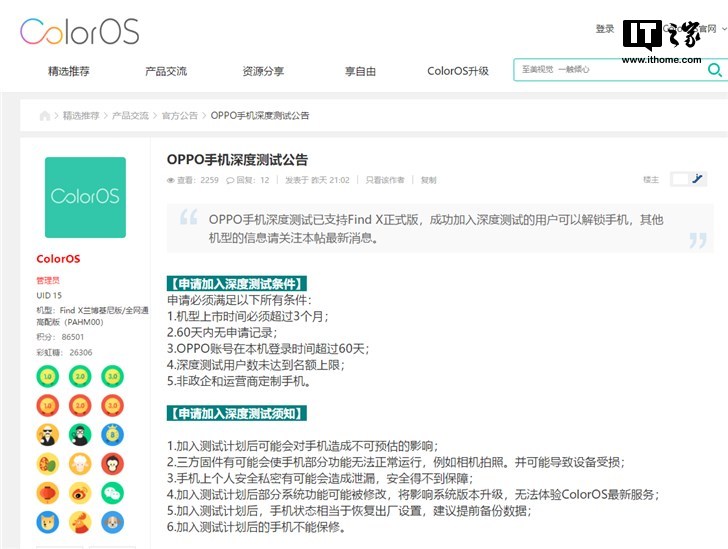Click the home icon in breadcrumb
The width and height of the screenshot is (728, 549).
coord(45,116)
